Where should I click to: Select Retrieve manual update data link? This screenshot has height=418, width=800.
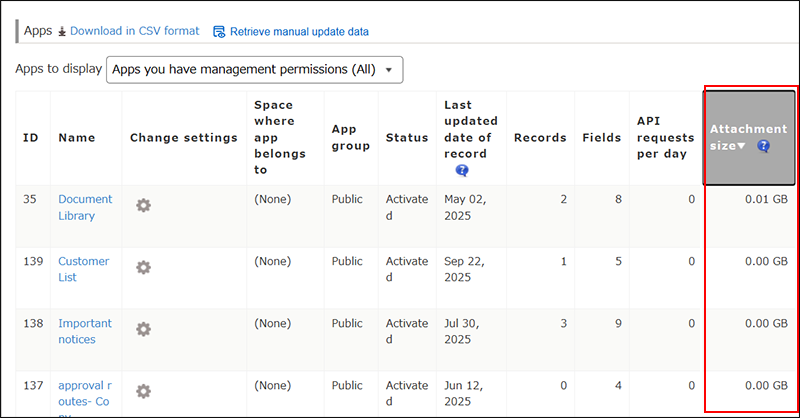299,32
